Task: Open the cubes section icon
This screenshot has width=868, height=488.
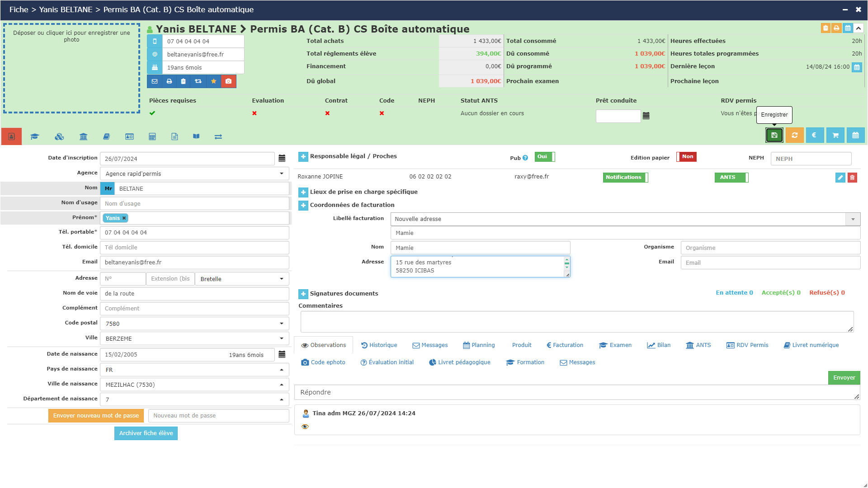Action: click(x=59, y=136)
